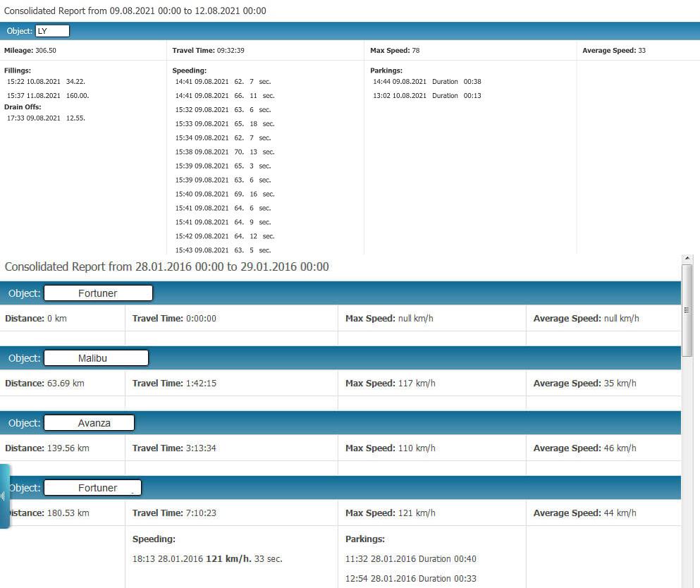Select the Avanza object field
The height and width of the screenshot is (588, 700).
[89, 422]
